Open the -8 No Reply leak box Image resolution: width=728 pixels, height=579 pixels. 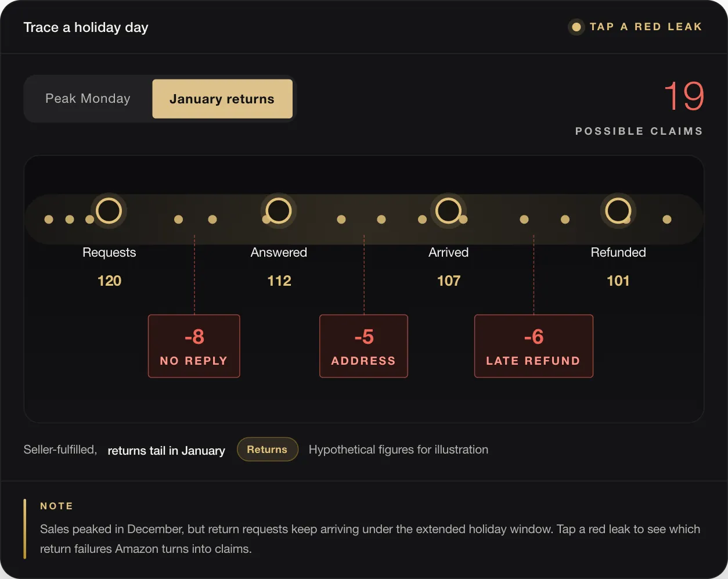tap(194, 346)
